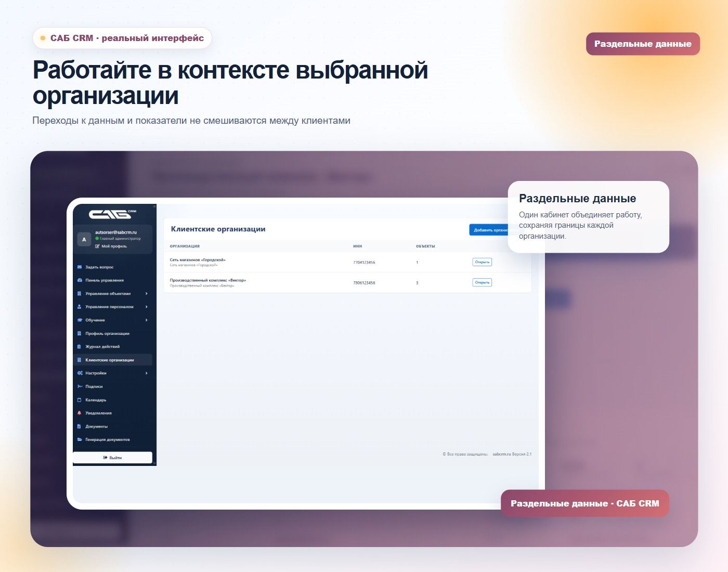Click the ОБЪЕКТЫ column header
The image size is (728, 572).
click(x=425, y=246)
